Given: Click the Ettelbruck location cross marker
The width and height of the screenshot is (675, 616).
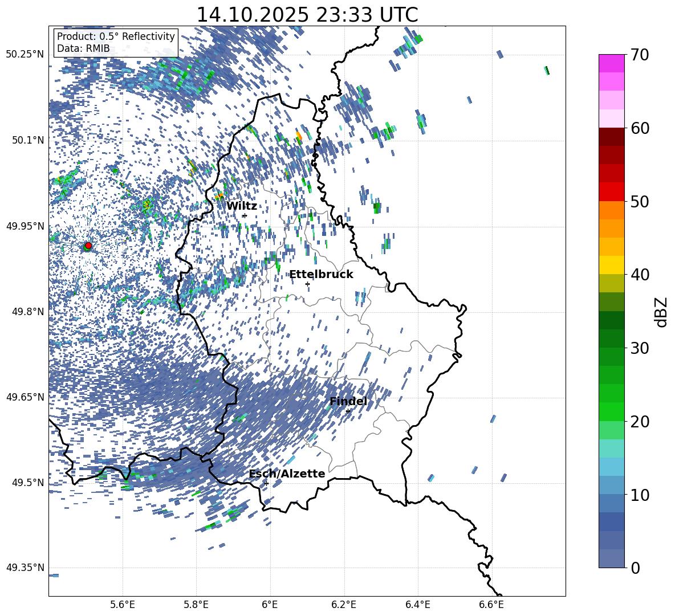Looking at the screenshot, I should [x=307, y=284].
